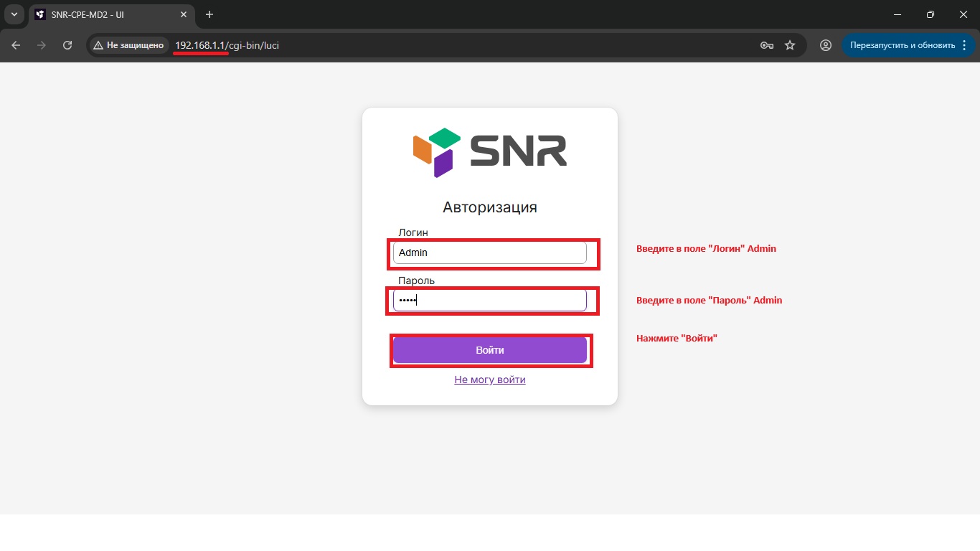Bookmark this page with star icon
The image size is (980, 551).
pos(790,45)
